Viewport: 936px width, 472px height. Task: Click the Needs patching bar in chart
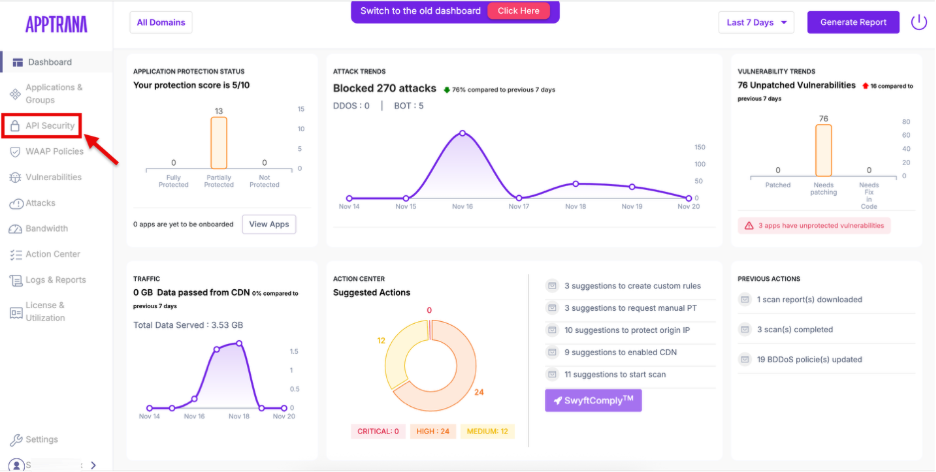(823, 151)
